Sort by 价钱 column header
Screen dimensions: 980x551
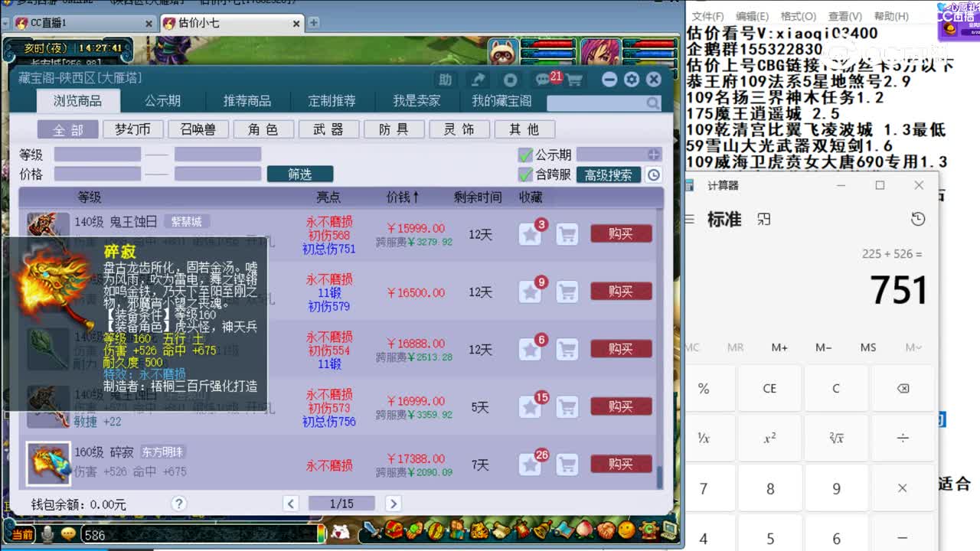tap(402, 197)
